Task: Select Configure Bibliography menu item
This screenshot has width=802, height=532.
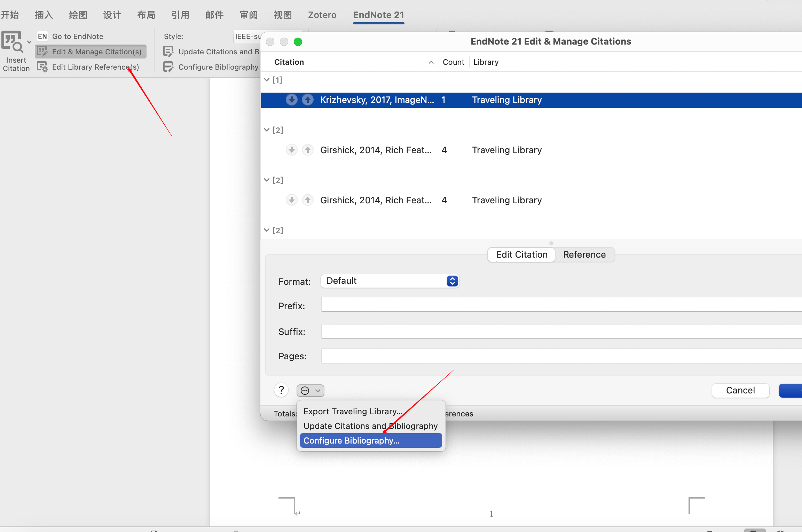Action: (x=370, y=440)
